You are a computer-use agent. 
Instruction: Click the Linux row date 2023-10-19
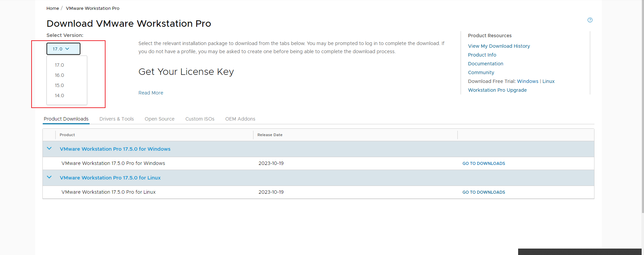click(271, 192)
